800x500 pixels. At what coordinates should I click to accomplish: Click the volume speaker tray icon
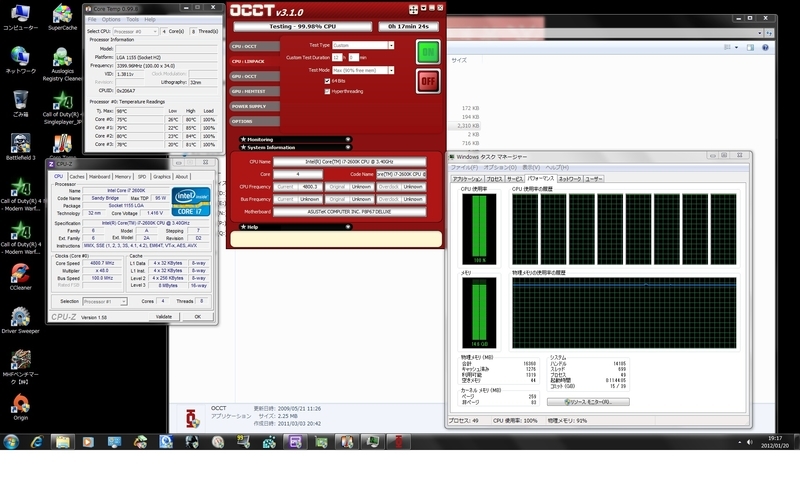tap(749, 442)
